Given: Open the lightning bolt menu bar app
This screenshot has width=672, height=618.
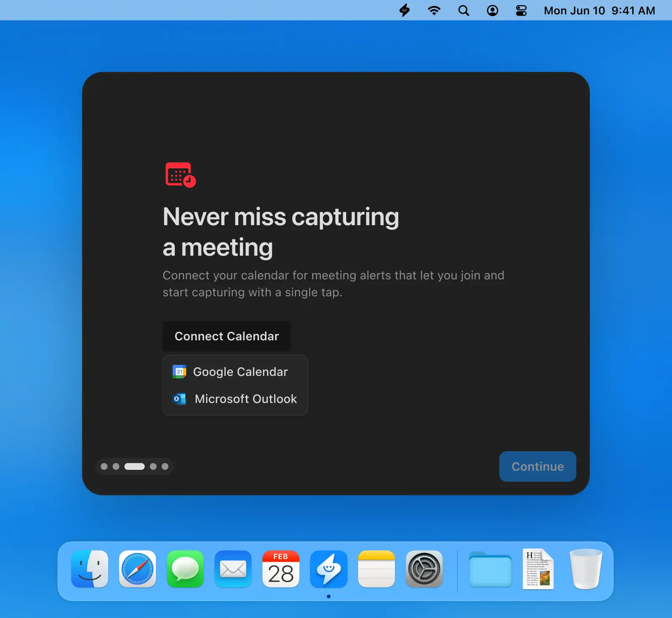Looking at the screenshot, I should (405, 10).
